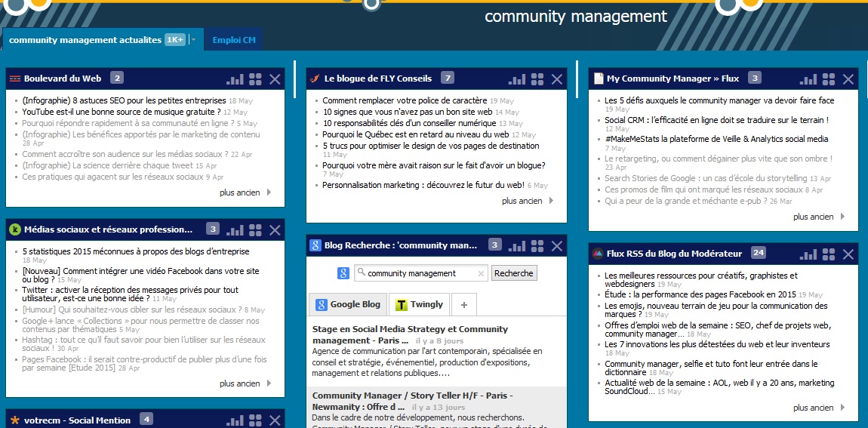Close the Le blogue de FLY Conseils widget

(x=557, y=79)
